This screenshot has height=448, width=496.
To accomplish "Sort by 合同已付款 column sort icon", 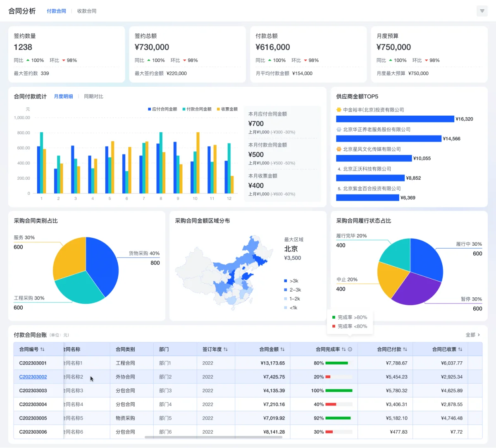I will [405, 349].
